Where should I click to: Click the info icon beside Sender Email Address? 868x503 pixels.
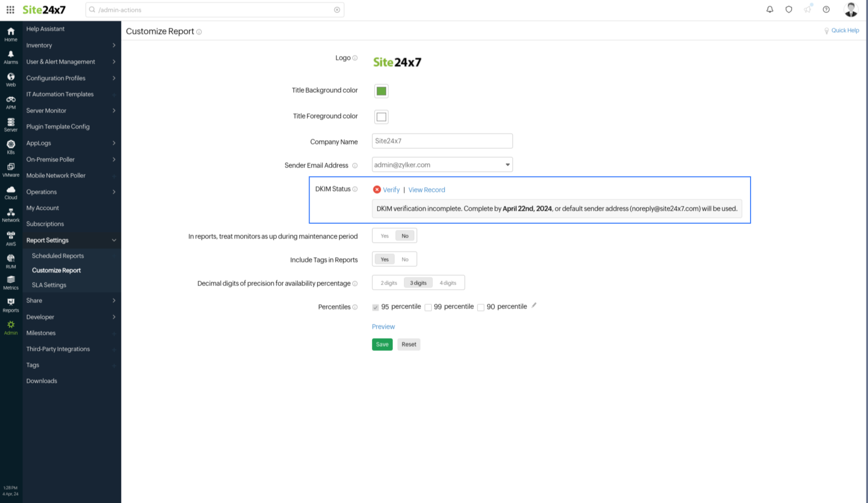tap(355, 165)
